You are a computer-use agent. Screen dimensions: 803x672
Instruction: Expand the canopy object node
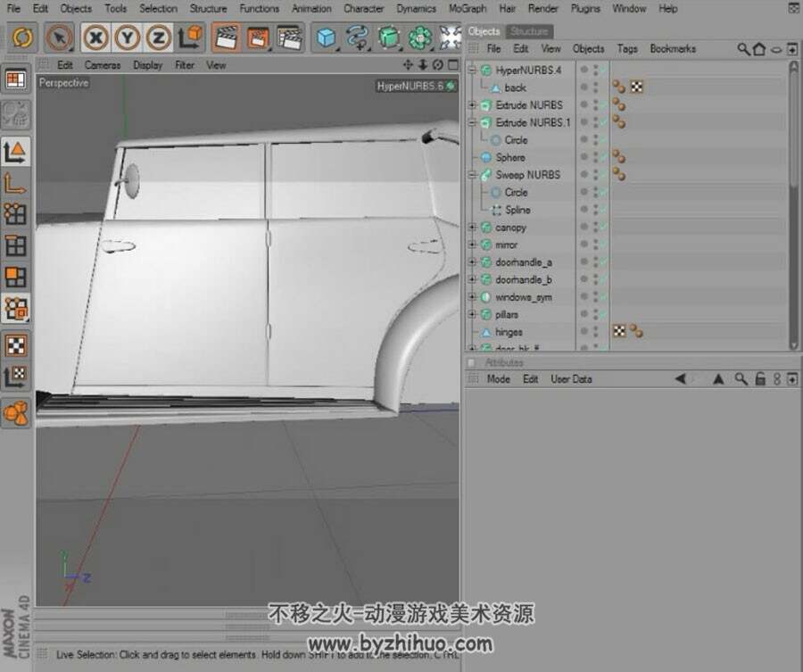tap(472, 227)
